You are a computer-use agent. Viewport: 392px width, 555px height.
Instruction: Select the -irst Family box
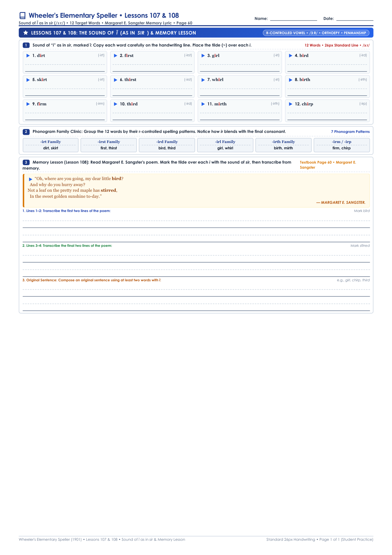pyautogui.click(x=109, y=145)
